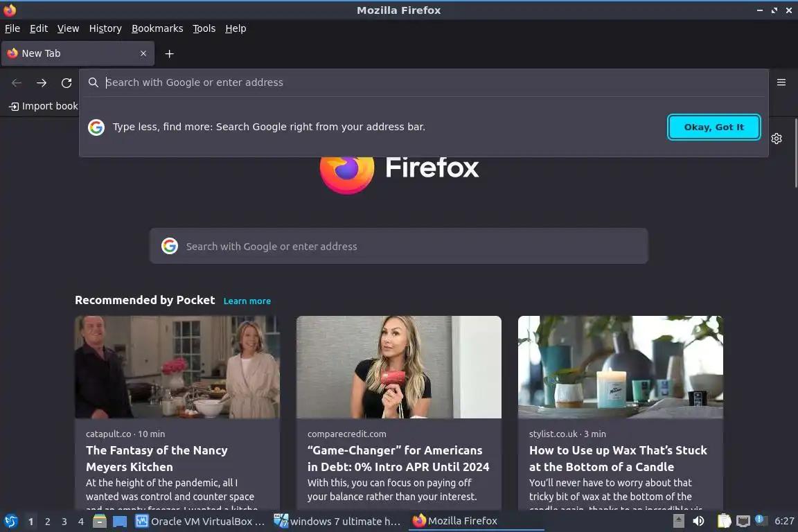Switch to workspace 3 in taskbar
This screenshot has height=532, width=798.
[x=64, y=522]
